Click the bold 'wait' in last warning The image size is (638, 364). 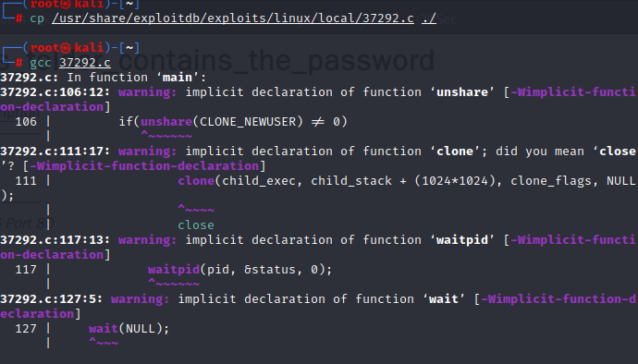pyautogui.click(x=444, y=299)
